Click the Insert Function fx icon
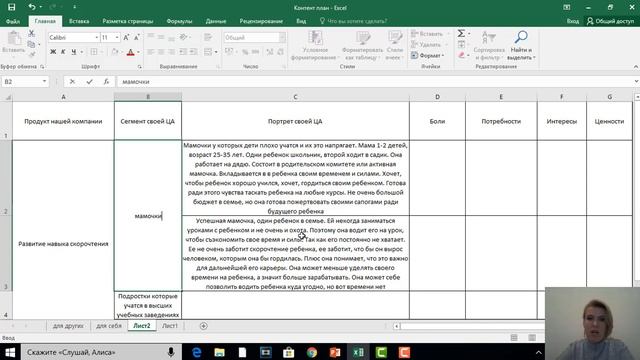 click(106, 82)
